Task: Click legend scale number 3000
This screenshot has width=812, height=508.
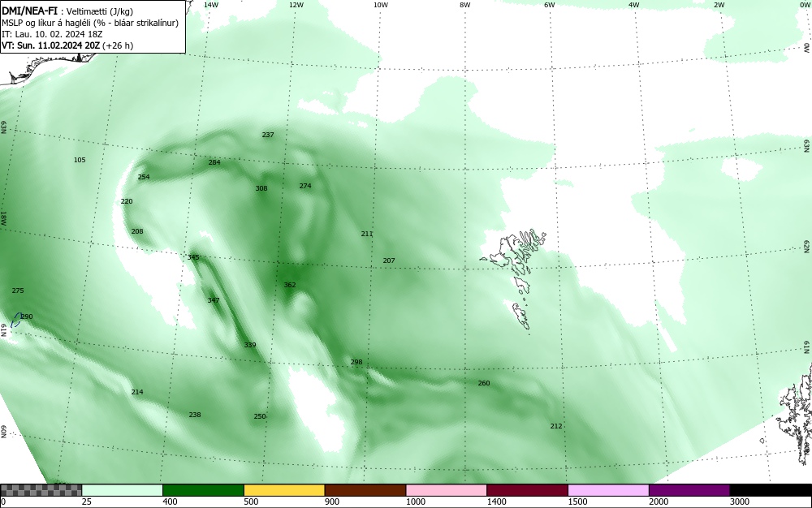Action: pyautogui.click(x=740, y=502)
